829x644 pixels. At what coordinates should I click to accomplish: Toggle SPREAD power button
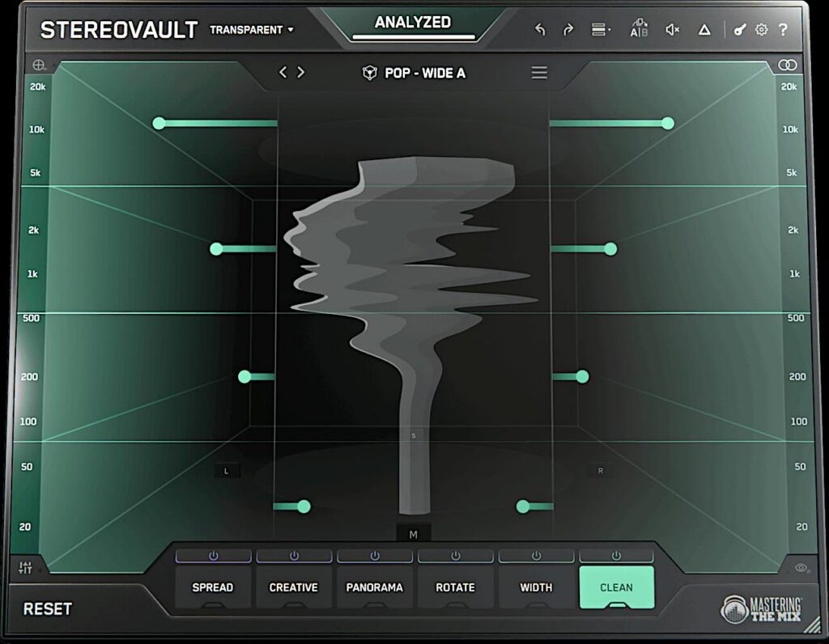[213, 556]
